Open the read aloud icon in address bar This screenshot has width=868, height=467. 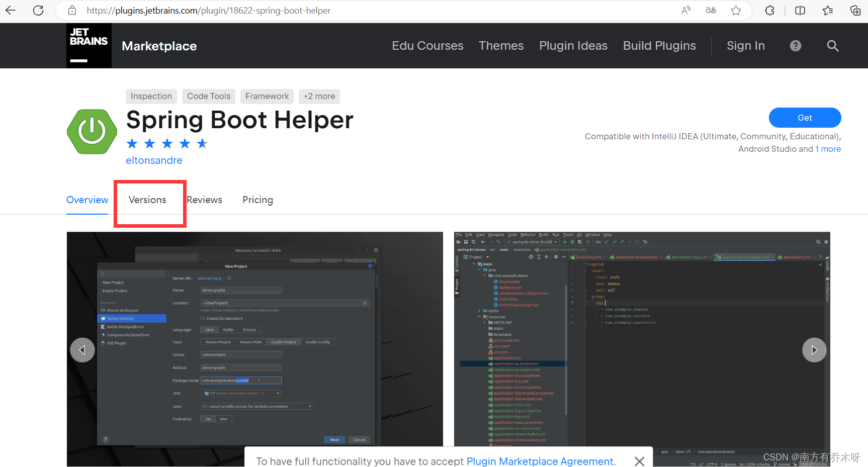click(x=686, y=10)
